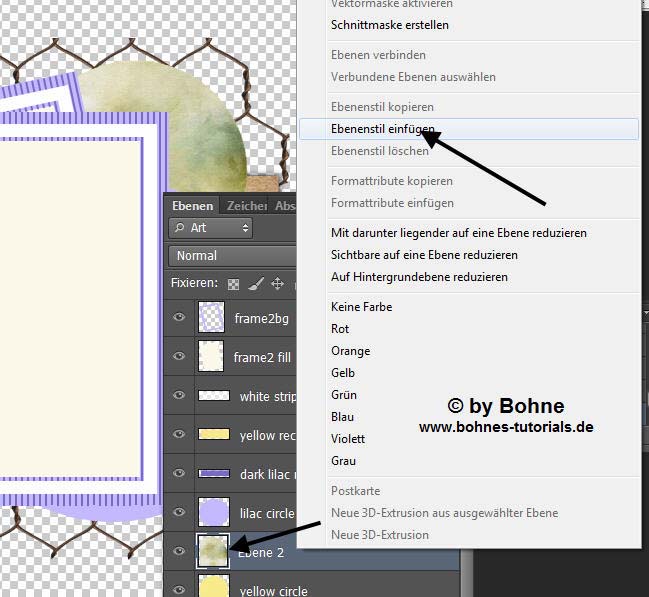Toggle visibility of white stripe layer
The image size is (649, 597).
(180, 396)
